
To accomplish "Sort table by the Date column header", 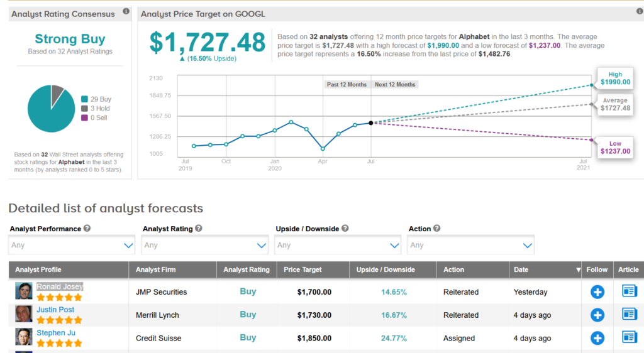I will click(x=521, y=269).
